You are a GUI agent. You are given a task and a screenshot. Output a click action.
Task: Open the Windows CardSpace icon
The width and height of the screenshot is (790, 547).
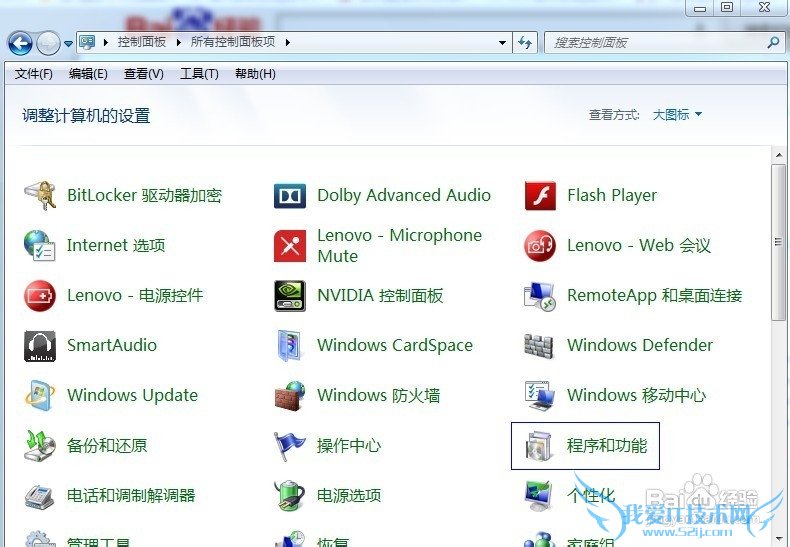290,346
